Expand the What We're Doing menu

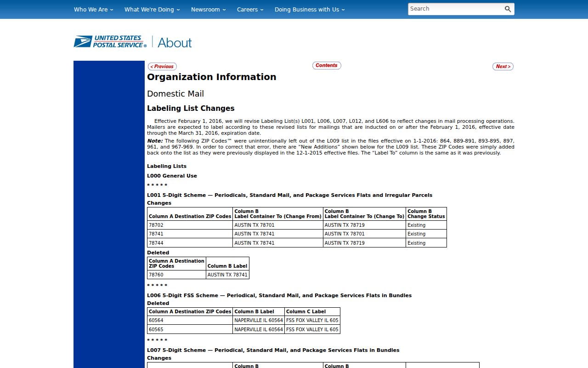(x=152, y=9)
